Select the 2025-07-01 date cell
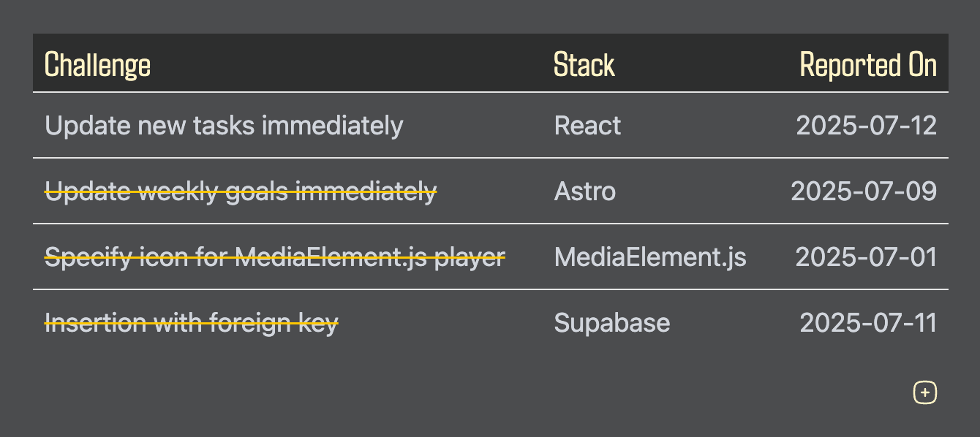980x437 pixels. coord(866,257)
